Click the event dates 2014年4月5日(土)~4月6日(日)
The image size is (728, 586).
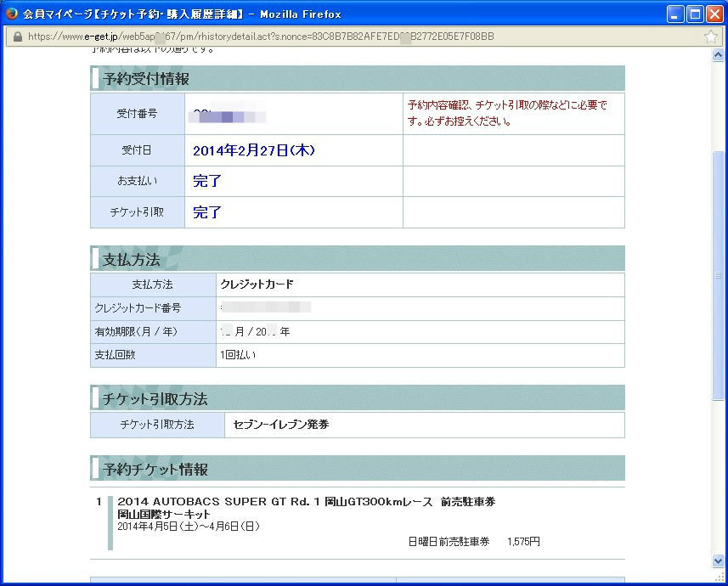[189, 526]
